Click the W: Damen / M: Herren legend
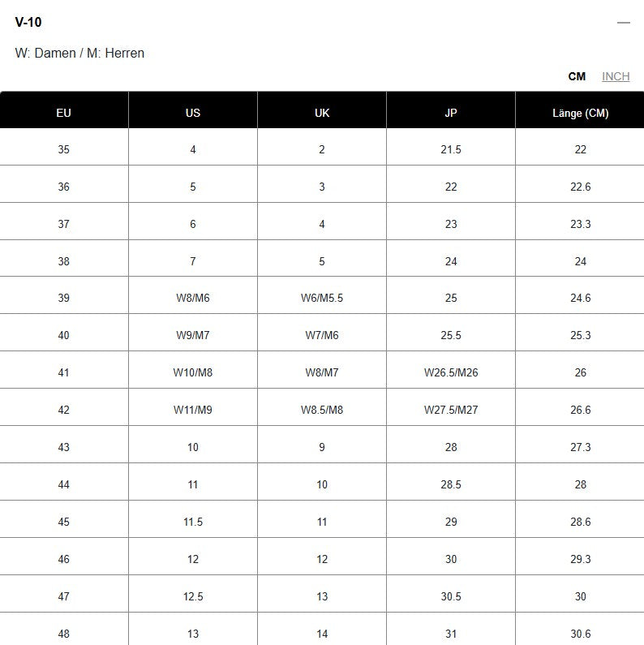644x645 pixels. (79, 53)
